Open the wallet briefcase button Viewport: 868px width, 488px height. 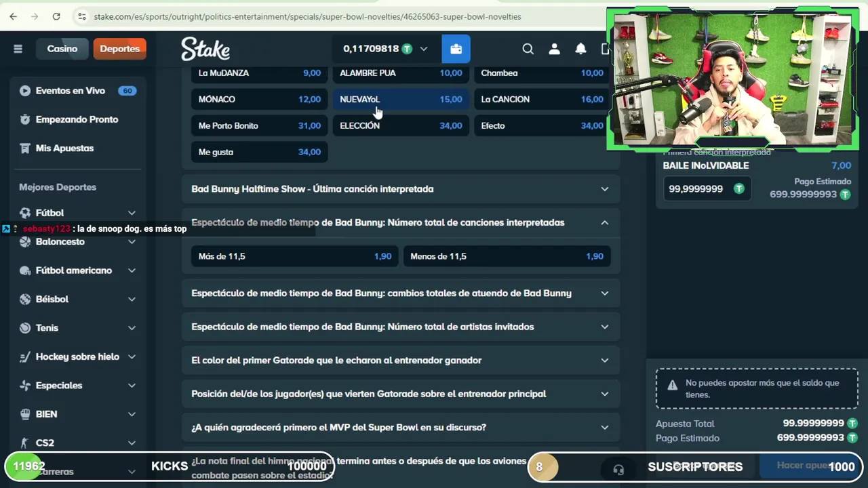pos(456,49)
